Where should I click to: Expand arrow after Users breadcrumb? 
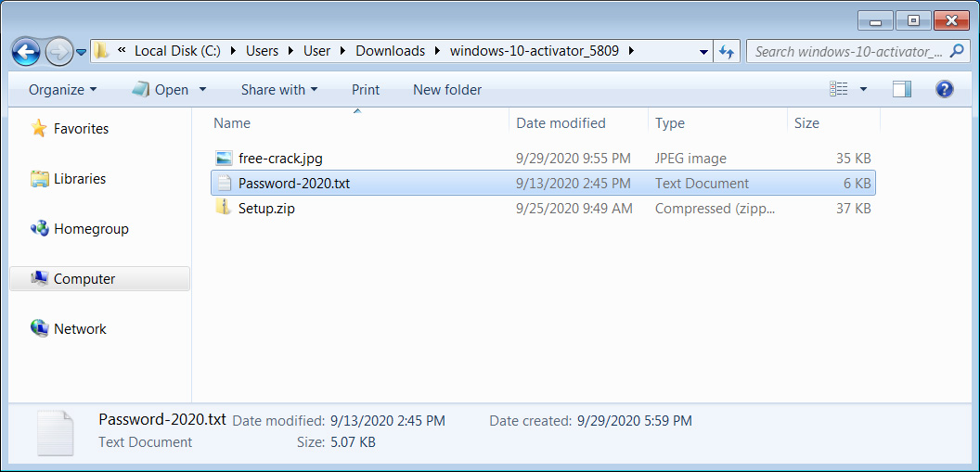click(291, 51)
